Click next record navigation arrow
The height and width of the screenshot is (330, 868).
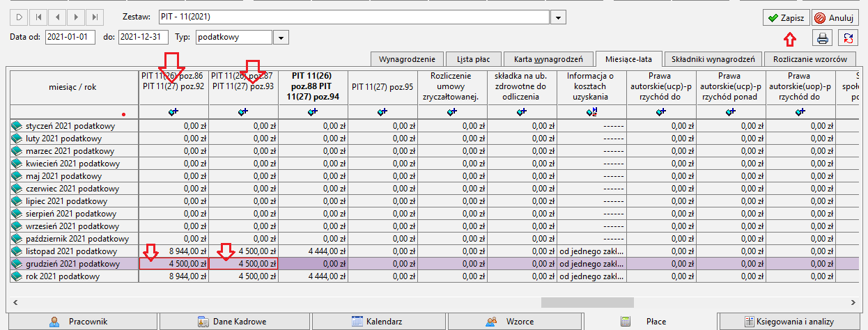coord(76,16)
